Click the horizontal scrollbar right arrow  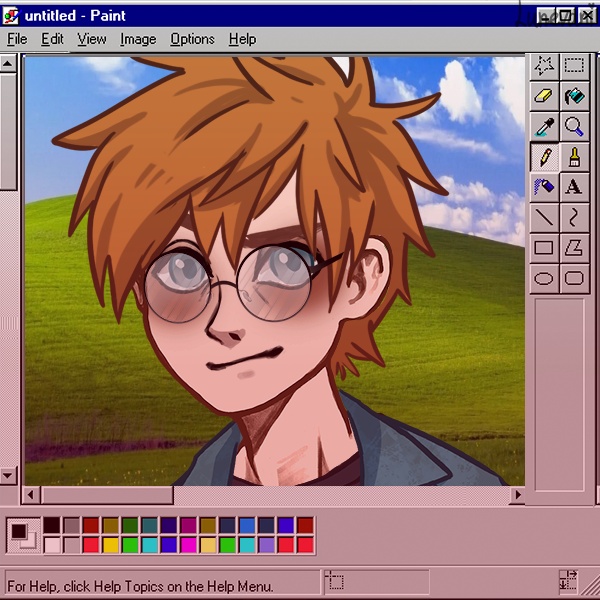pos(517,495)
